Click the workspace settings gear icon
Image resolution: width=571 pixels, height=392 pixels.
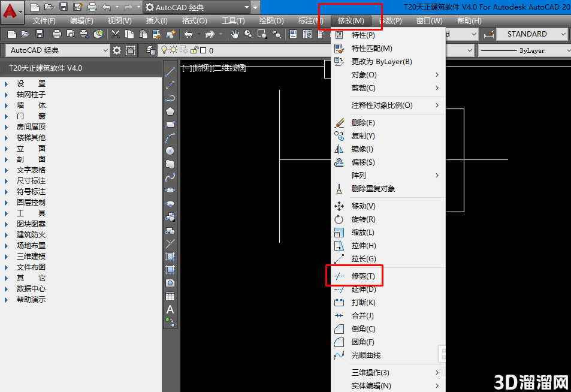click(116, 50)
